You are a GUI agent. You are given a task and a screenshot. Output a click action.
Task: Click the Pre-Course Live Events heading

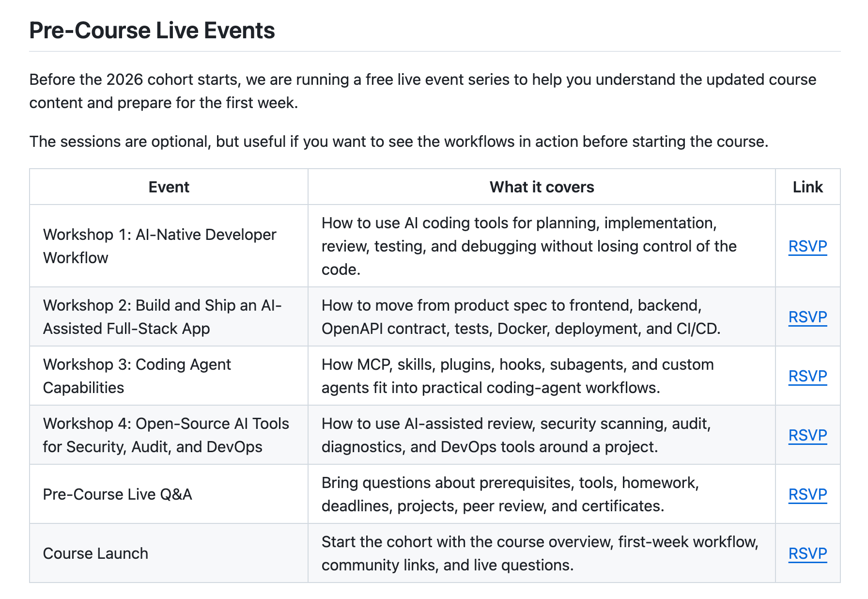coord(152,31)
